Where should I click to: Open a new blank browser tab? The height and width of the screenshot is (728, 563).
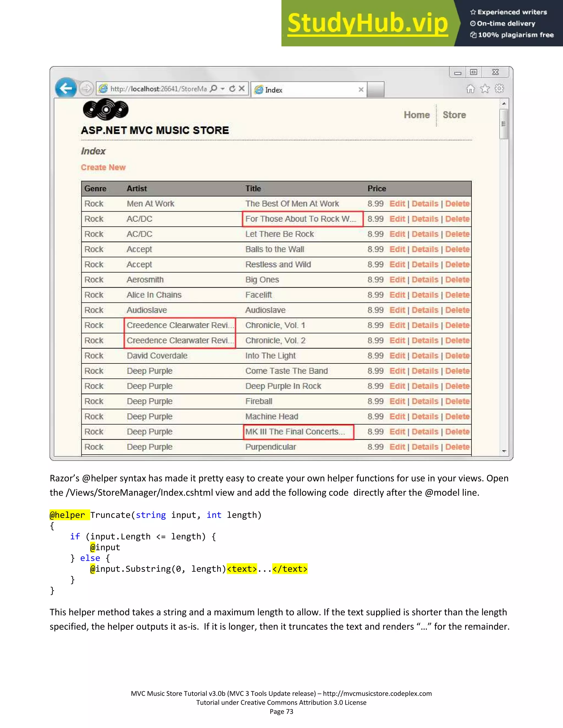[376, 90]
